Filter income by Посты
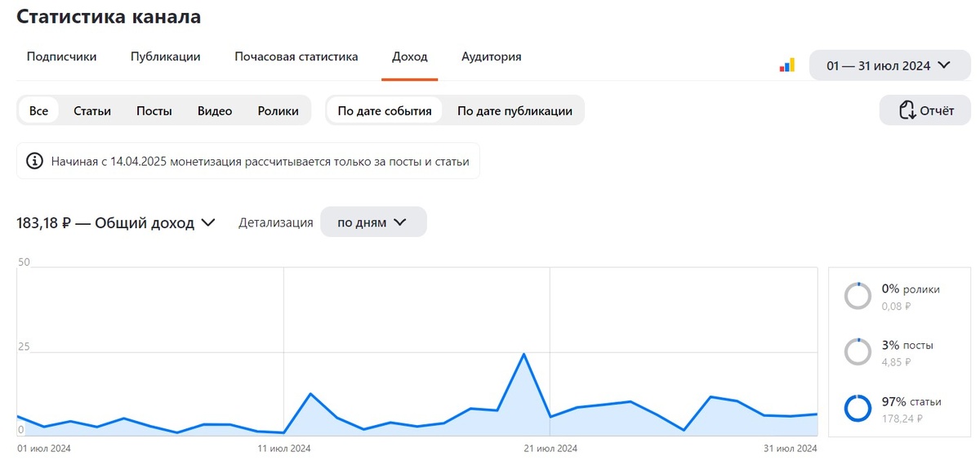980x470 pixels. click(154, 110)
